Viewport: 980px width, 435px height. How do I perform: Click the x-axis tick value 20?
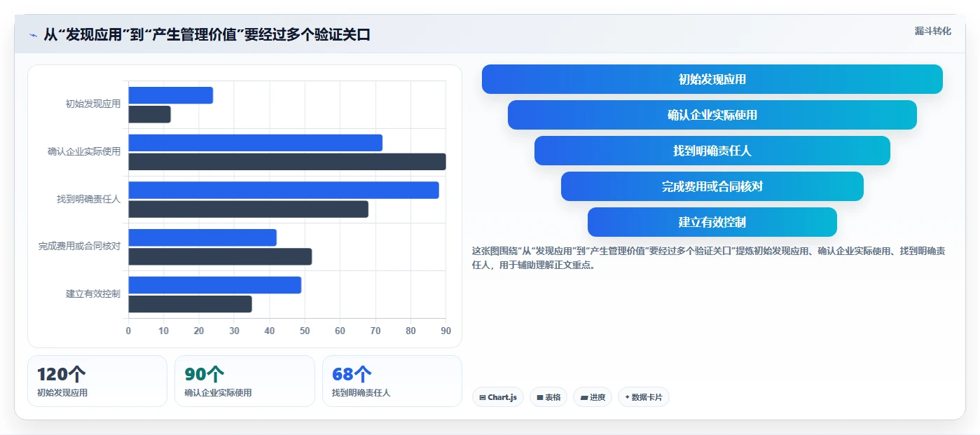pos(199,331)
